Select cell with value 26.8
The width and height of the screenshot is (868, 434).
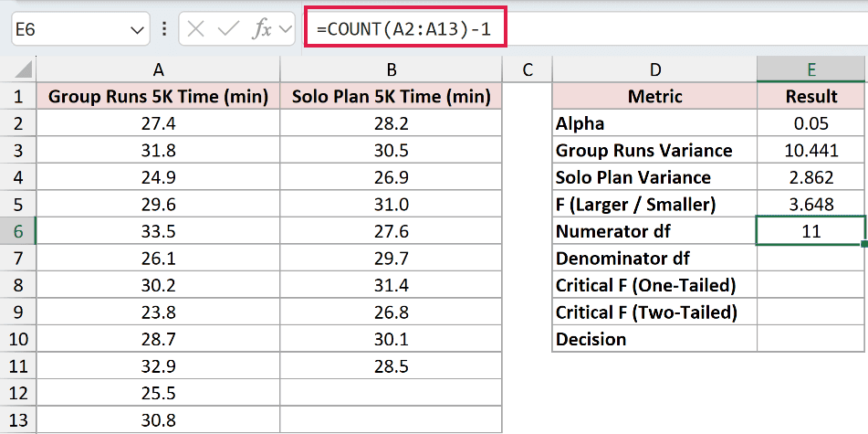pyautogui.click(x=392, y=312)
